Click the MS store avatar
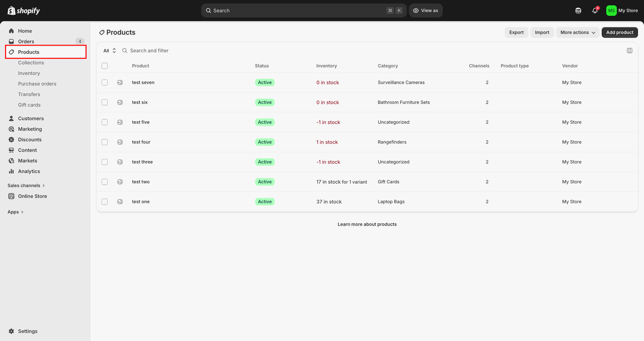This screenshot has height=341, width=644. tap(611, 11)
